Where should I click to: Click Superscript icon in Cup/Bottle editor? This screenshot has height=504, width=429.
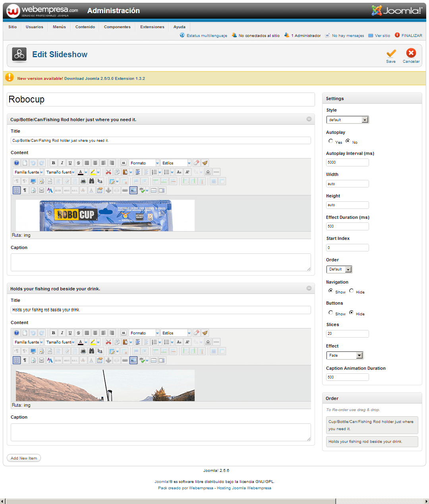point(187,172)
